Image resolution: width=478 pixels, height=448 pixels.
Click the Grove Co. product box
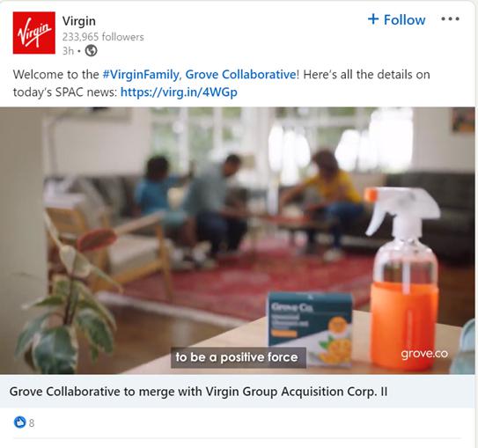[310, 328]
